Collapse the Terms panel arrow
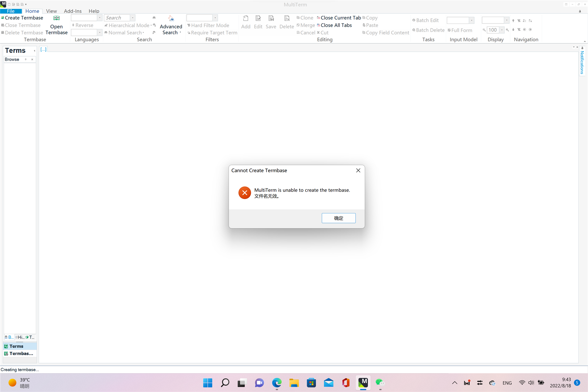588x392 pixels. coord(34,51)
